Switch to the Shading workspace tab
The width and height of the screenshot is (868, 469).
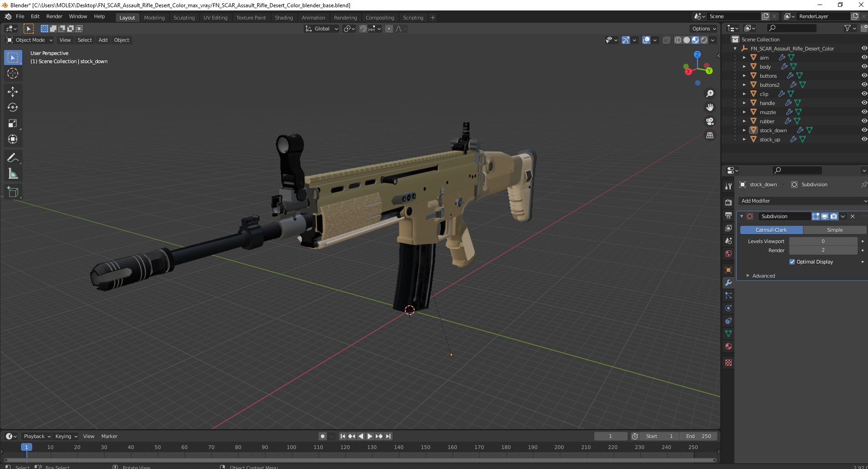(284, 18)
